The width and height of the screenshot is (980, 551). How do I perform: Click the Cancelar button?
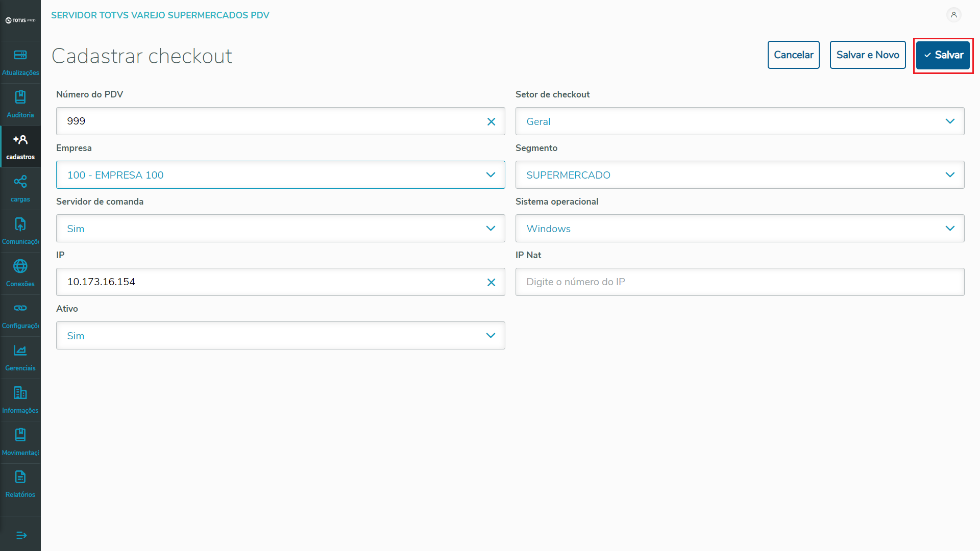pos(793,55)
